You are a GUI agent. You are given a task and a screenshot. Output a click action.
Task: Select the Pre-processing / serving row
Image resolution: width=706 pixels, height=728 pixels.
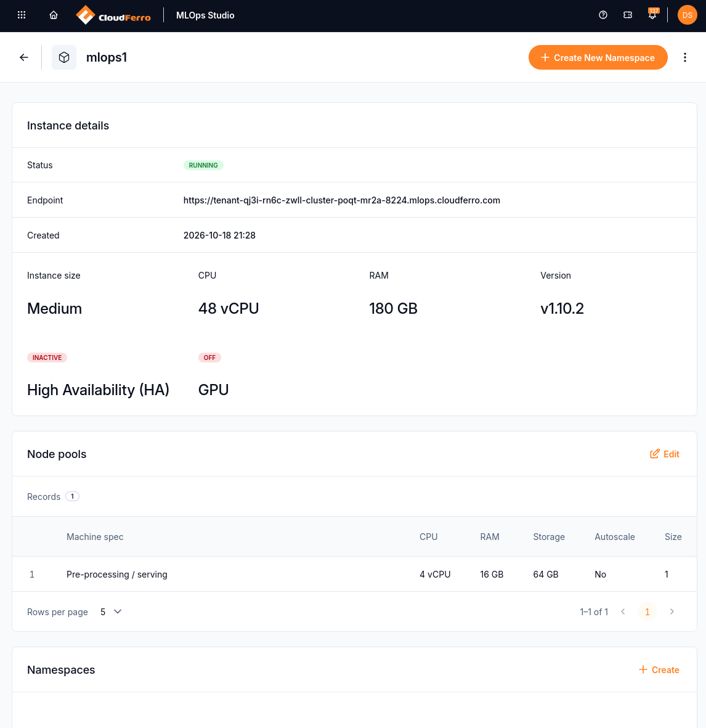tap(354, 575)
